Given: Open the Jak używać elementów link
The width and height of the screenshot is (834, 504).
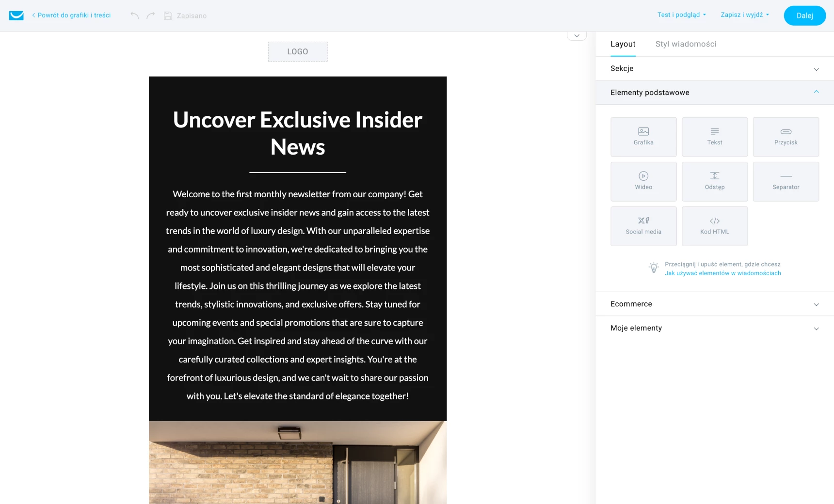Looking at the screenshot, I should pyautogui.click(x=722, y=273).
